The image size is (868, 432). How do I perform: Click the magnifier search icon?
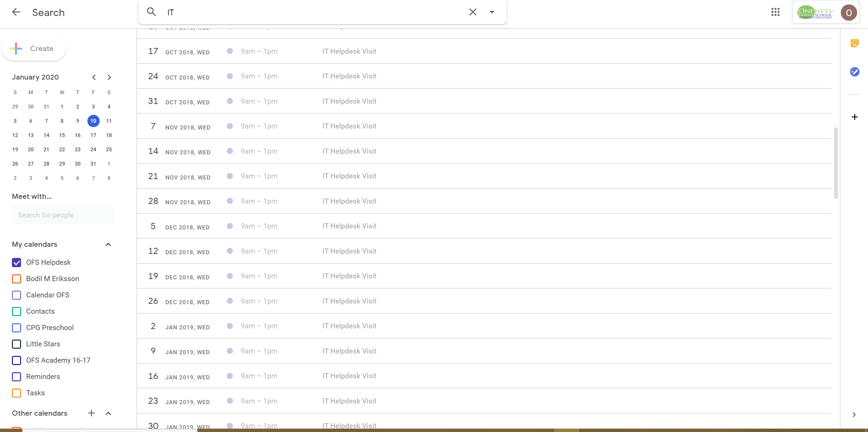(x=151, y=12)
